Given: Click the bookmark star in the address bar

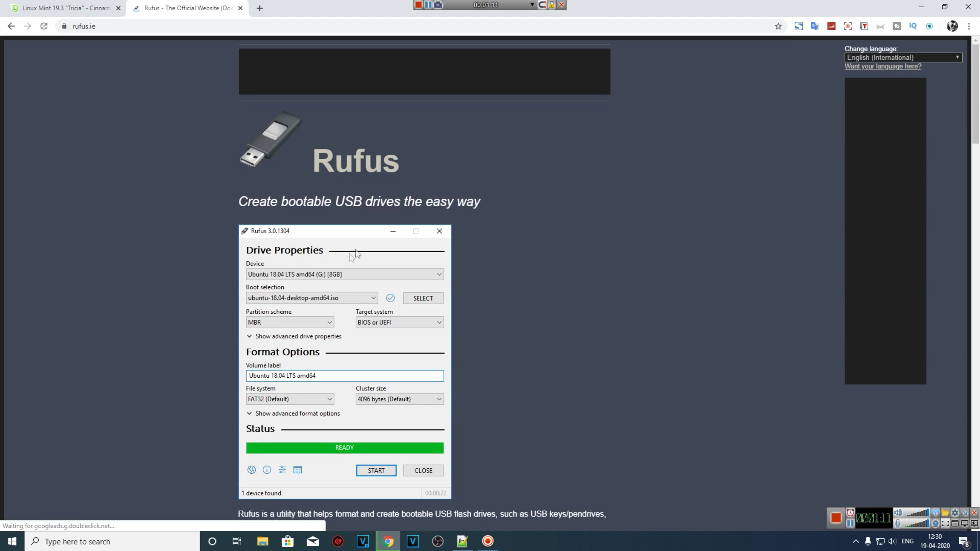Looking at the screenshot, I should pyautogui.click(x=778, y=26).
